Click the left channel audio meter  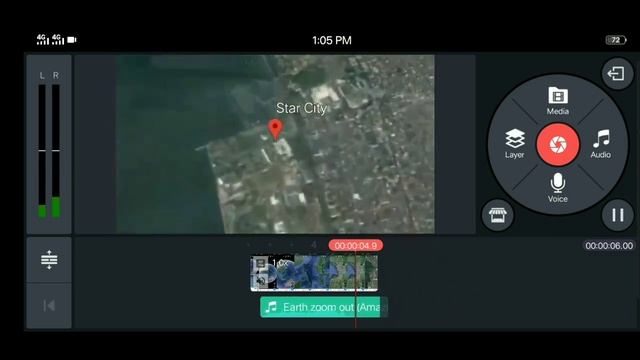(42, 151)
